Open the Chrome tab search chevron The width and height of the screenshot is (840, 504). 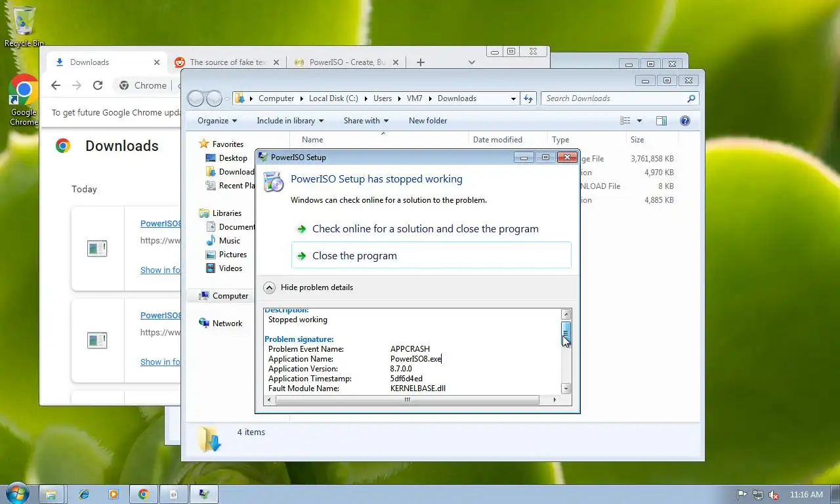[471, 62]
